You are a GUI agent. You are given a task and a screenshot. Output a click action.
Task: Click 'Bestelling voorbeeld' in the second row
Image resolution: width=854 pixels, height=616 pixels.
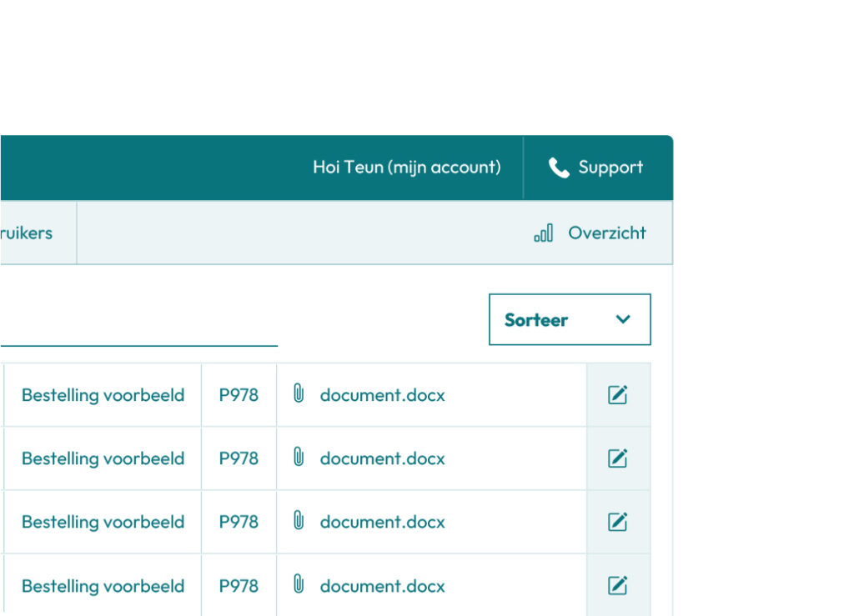click(x=103, y=458)
